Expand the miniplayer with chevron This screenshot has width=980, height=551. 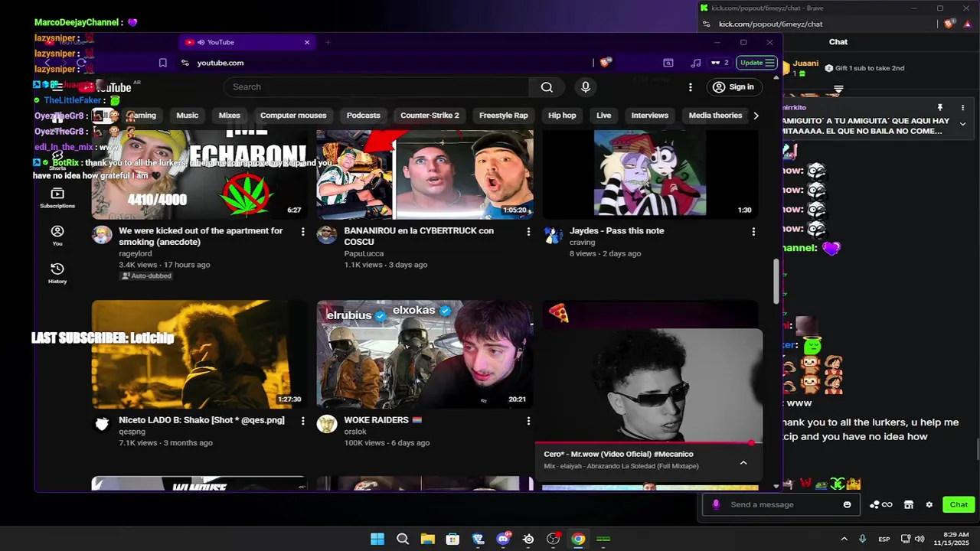743,462
